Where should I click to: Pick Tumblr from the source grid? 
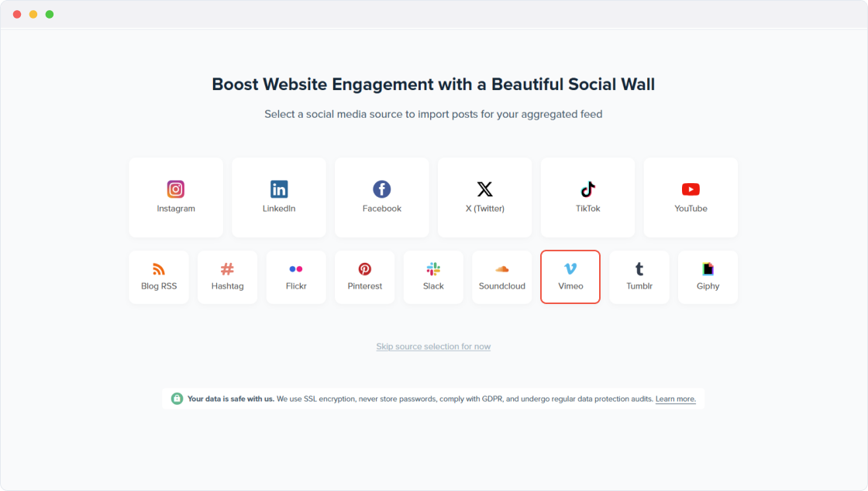click(639, 277)
